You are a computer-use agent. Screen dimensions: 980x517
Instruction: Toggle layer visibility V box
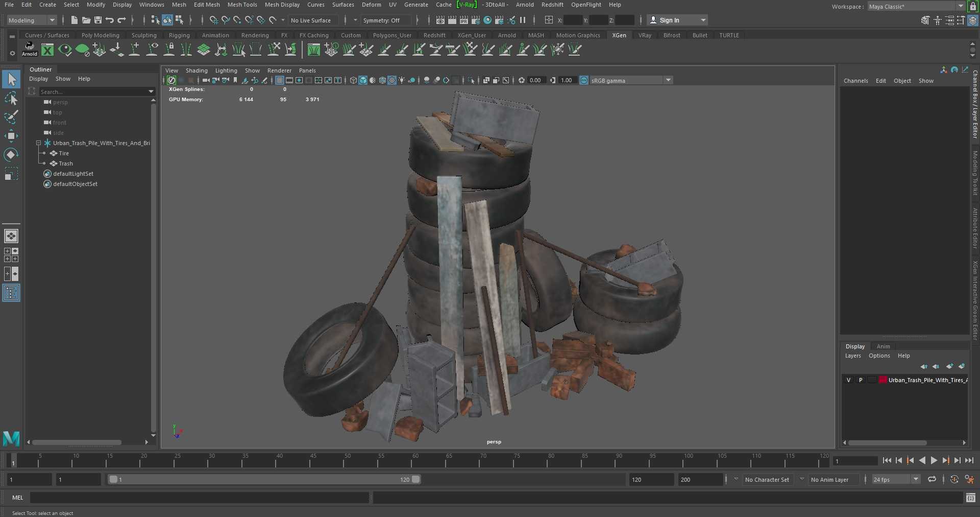click(x=848, y=380)
